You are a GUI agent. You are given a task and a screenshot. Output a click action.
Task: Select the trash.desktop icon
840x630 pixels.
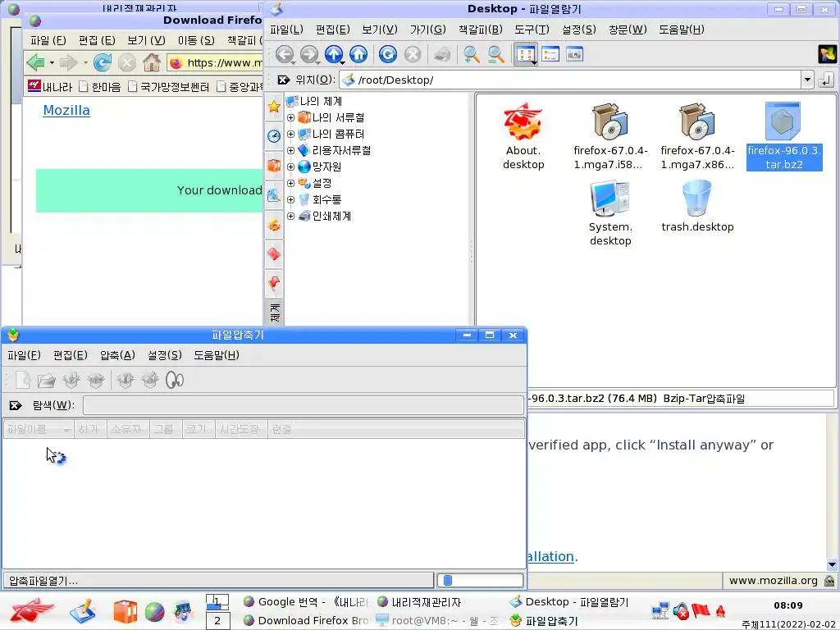click(697, 206)
